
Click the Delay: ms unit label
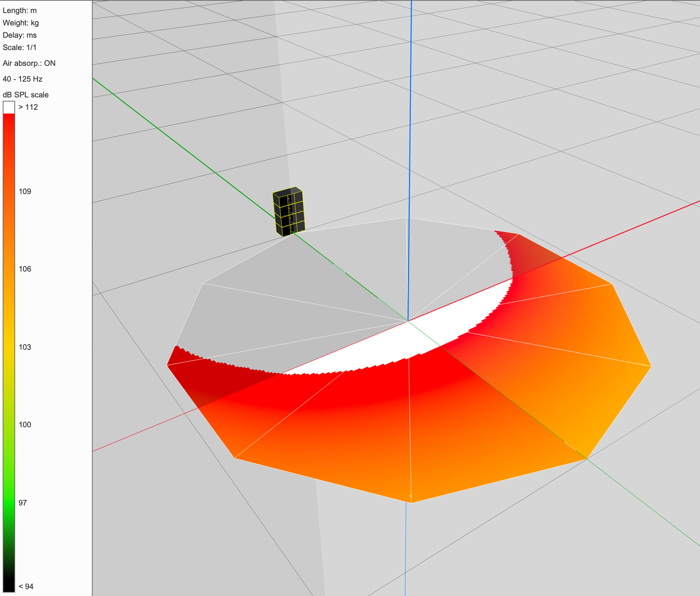pyautogui.click(x=20, y=35)
